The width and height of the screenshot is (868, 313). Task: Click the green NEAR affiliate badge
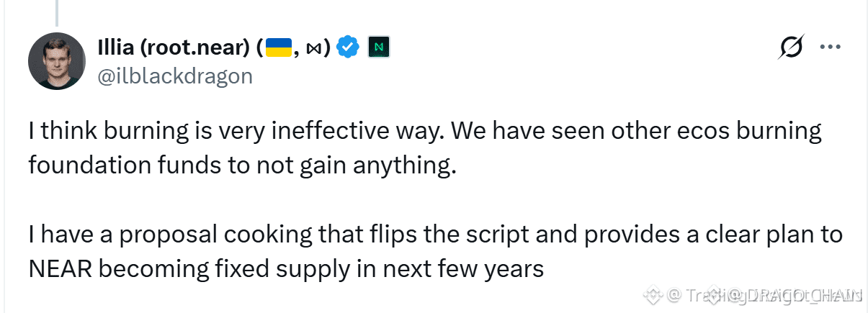(x=379, y=47)
